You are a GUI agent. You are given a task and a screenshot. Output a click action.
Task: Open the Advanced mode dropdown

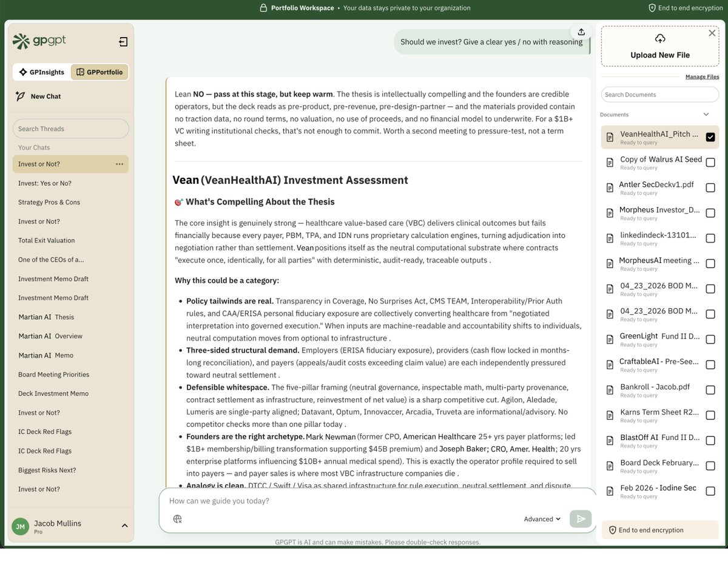[542, 519]
